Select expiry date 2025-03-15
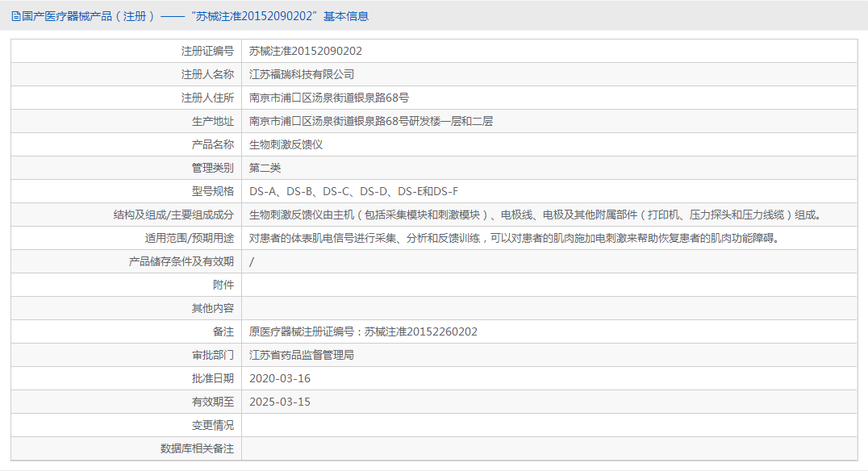The image size is (868, 471). pos(280,402)
